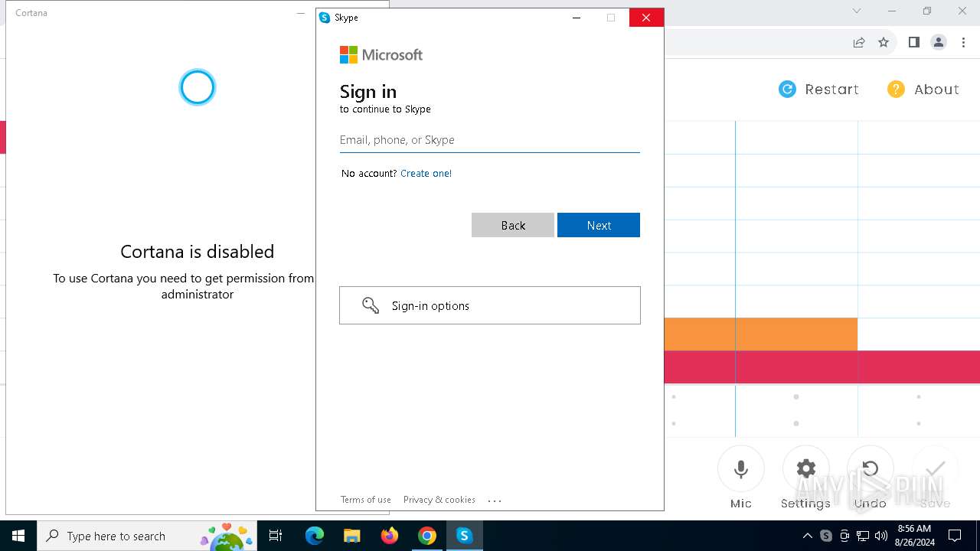Click the Save checkmark button

pyautogui.click(x=936, y=469)
